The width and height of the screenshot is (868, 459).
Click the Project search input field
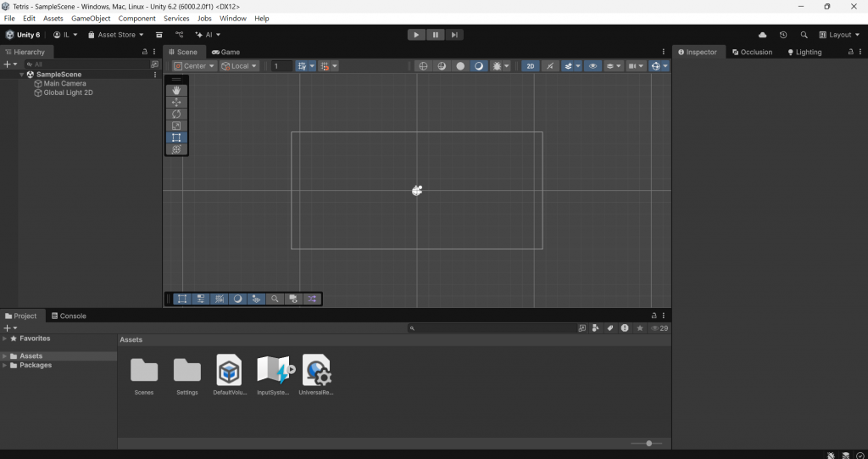click(492, 328)
